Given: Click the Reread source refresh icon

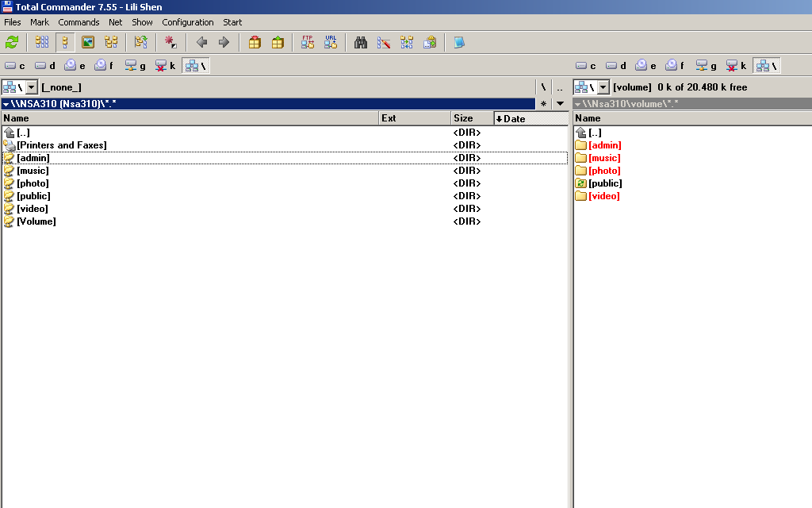Looking at the screenshot, I should click(x=12, y=43).
